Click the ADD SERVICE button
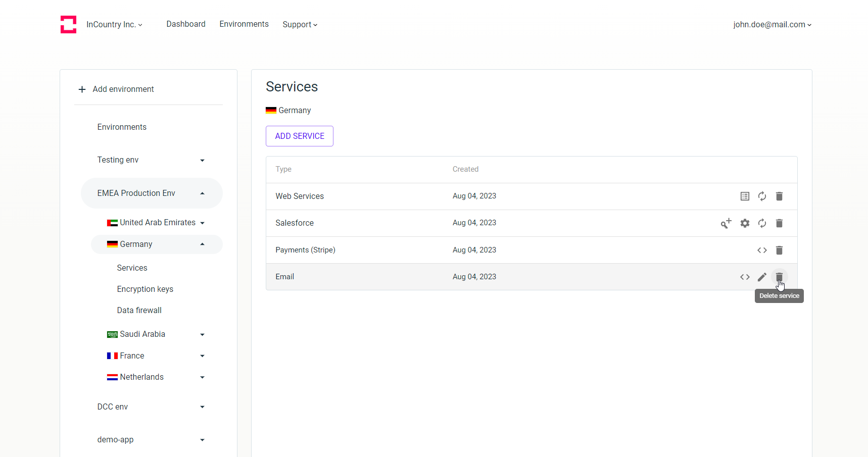Viewport: 868px width, 457px height. pyautogui.click(x=300, y=136)
